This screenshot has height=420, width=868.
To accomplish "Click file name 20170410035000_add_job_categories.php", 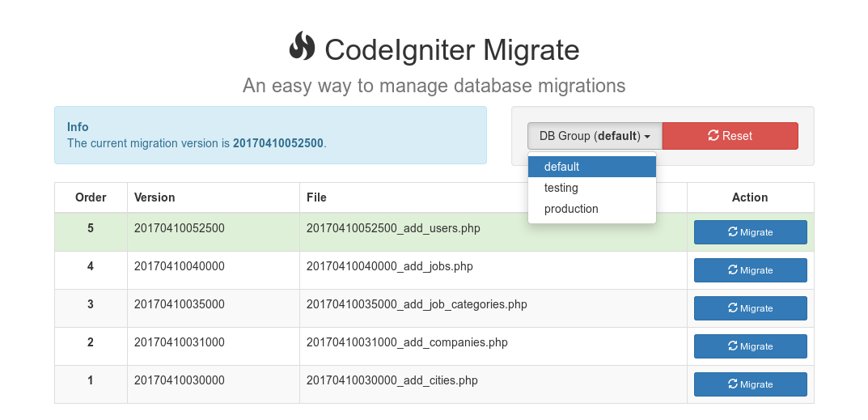I will pyautogui.click(x=417, y=305).
